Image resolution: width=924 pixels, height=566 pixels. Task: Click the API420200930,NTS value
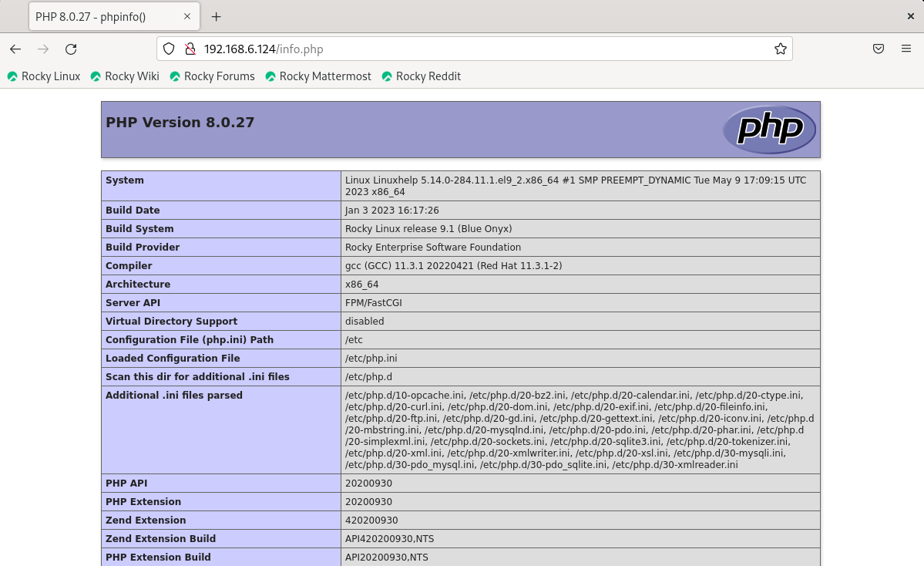click(389, 538)
